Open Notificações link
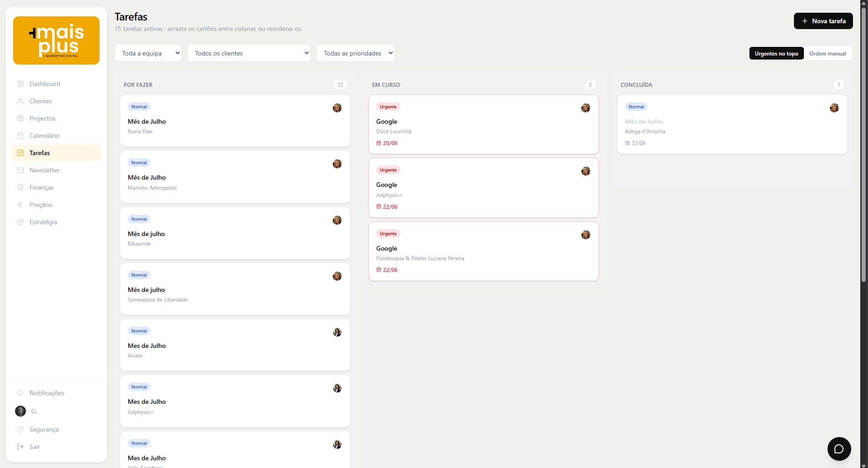 coord(56,393)
